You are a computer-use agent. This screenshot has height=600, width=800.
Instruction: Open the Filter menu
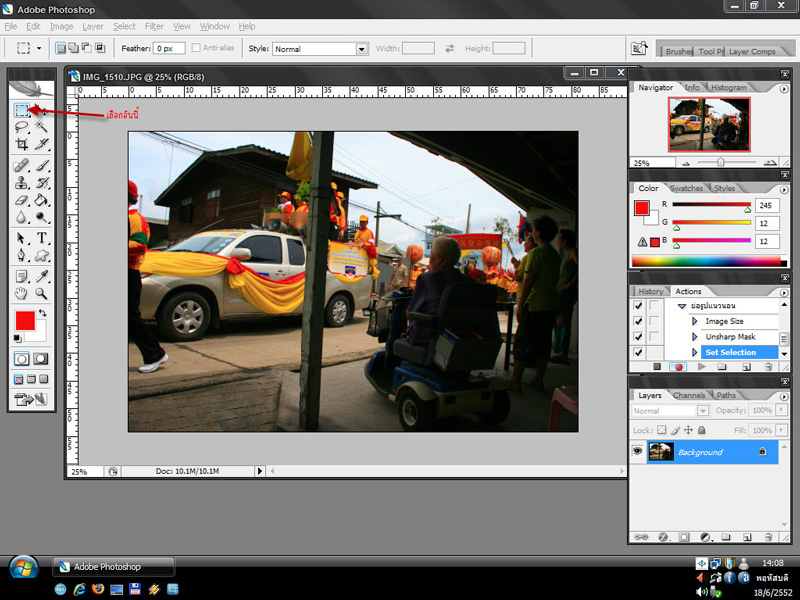coord(154,27)
